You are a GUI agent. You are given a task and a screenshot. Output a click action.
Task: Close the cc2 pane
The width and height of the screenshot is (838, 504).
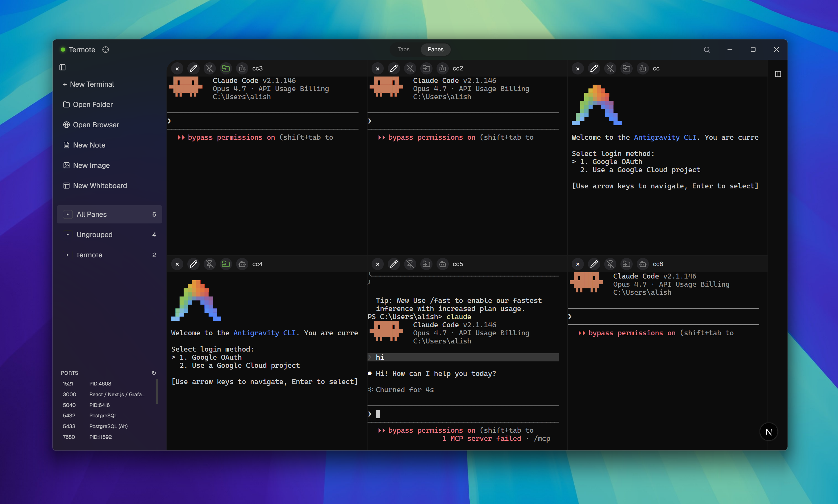(x=378, y=69)
